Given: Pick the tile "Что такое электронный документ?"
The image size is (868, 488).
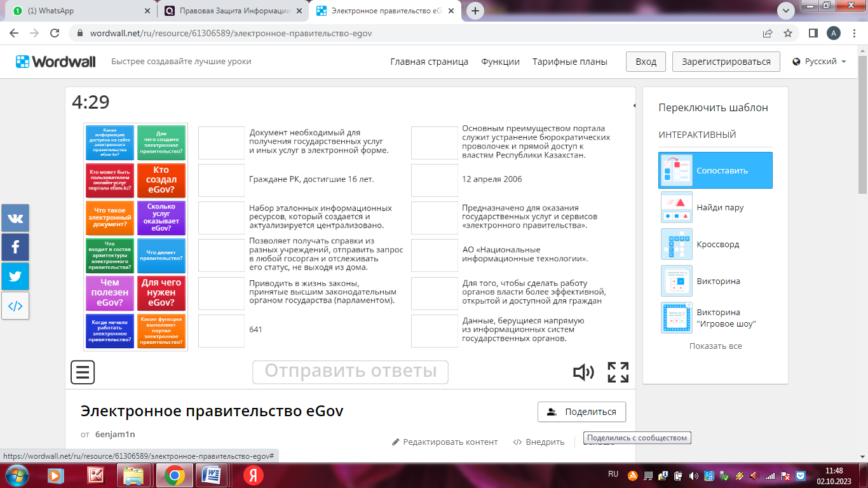Looking at the screenshot, I should 110,218.
